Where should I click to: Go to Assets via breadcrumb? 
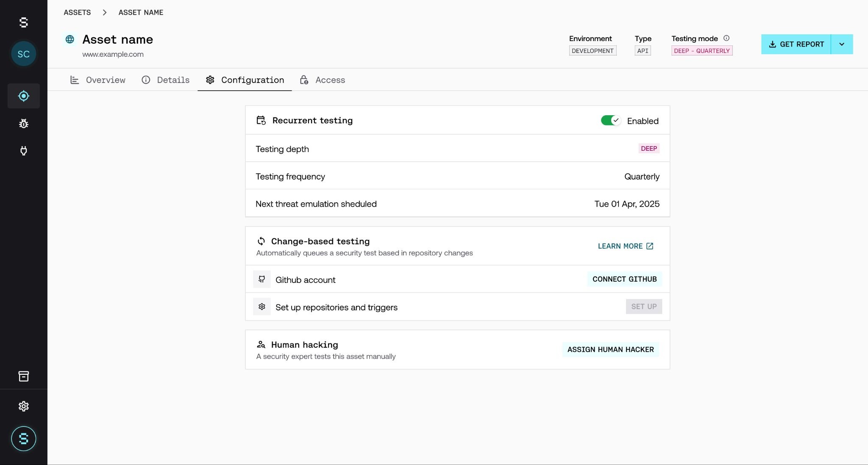77,12
